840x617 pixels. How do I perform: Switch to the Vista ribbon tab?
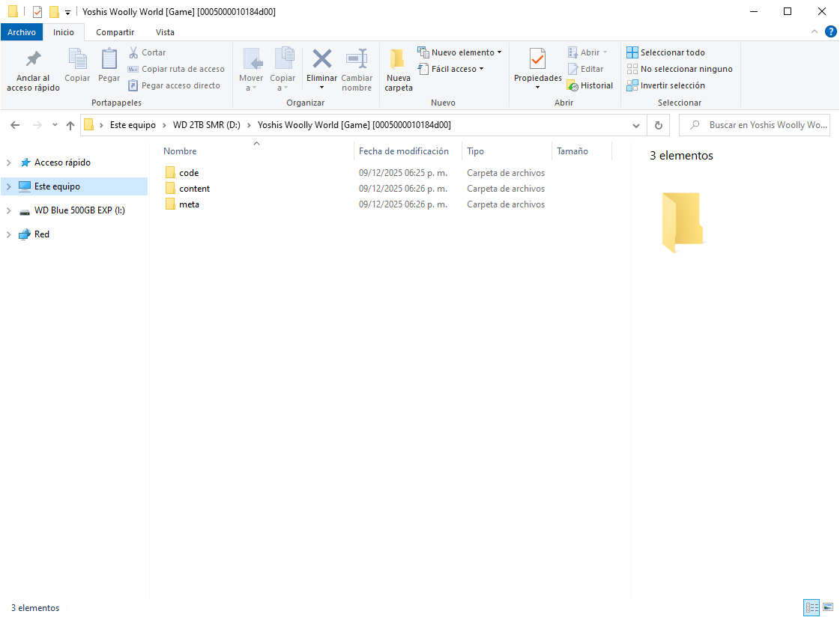(165, 32)
